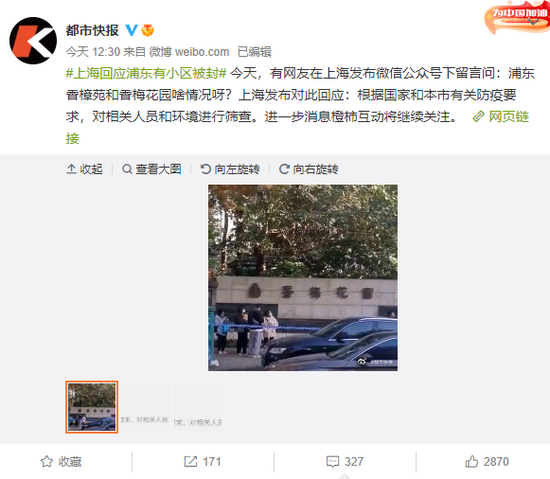The image size is (550, 479).
Task: Open comments via the 327 bubble icon
Action: tap(344, 461)
